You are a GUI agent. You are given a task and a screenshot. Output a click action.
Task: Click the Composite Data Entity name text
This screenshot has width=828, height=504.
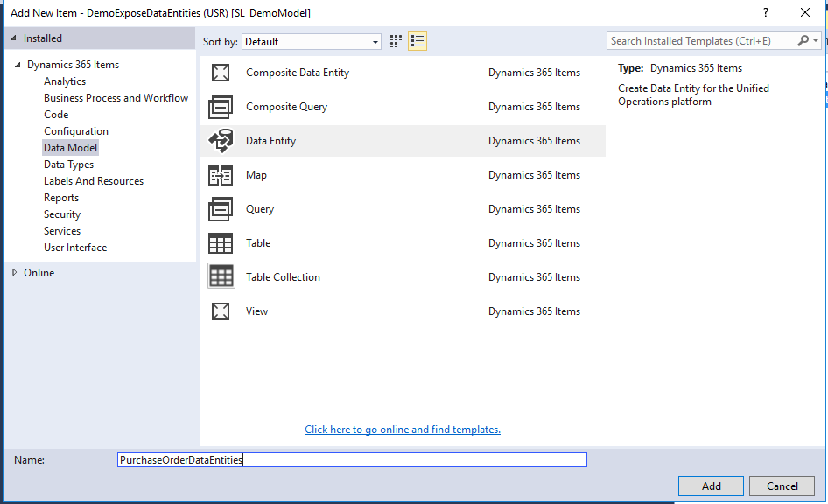pyautogui.click(x=298, y=73)
